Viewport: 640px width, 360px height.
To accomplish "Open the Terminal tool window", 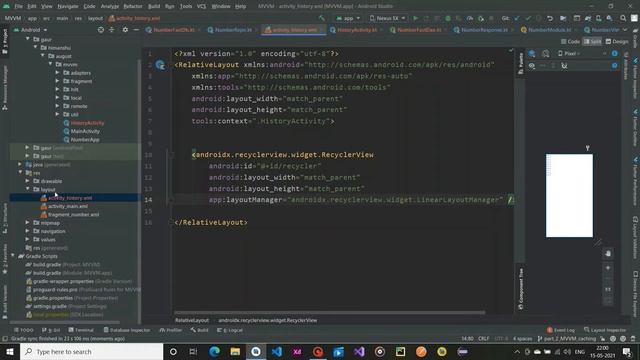I will pyautogui.click(x=81, y=330).
